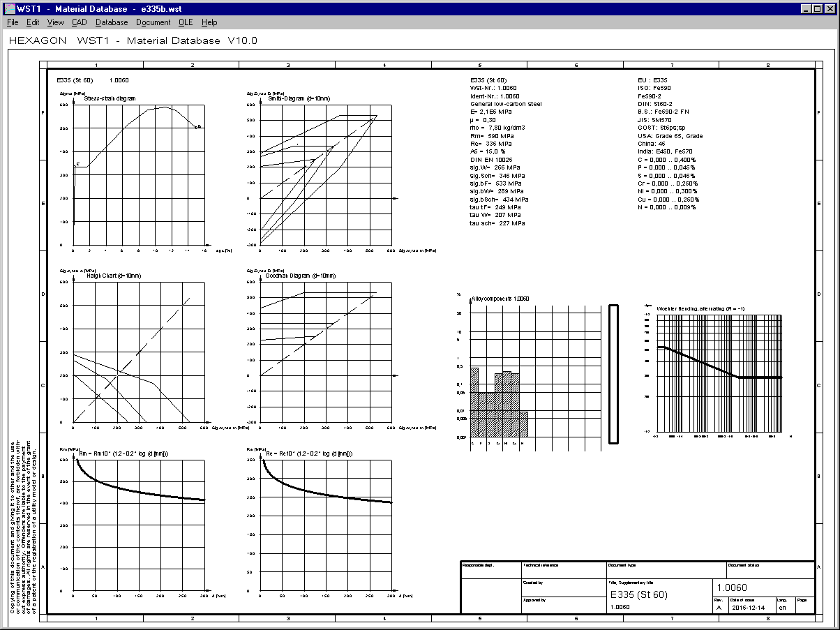This screenshot has height=630, width=840.
Task: Click the Haigh Chart plot
Action: click(138, 352)
